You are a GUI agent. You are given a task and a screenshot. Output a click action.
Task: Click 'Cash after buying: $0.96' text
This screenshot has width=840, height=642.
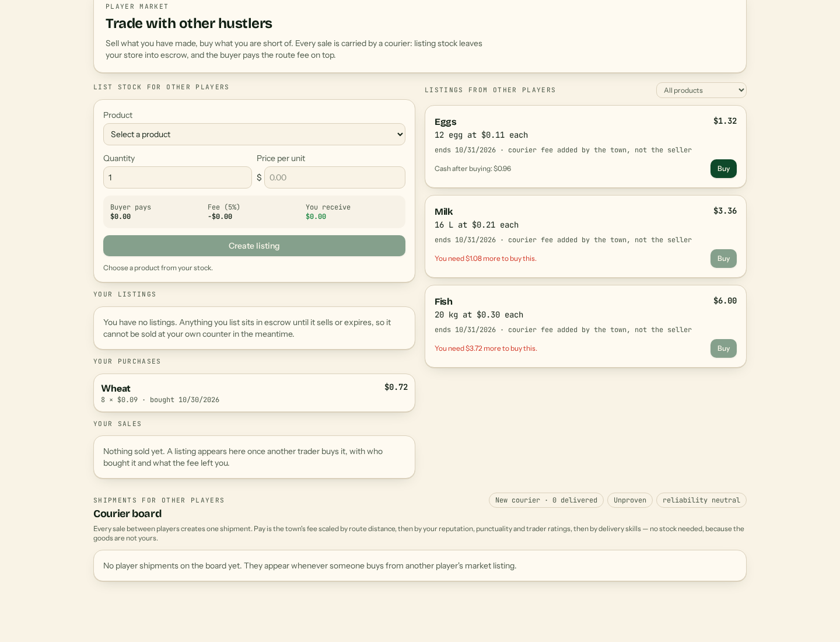(473, 169)
